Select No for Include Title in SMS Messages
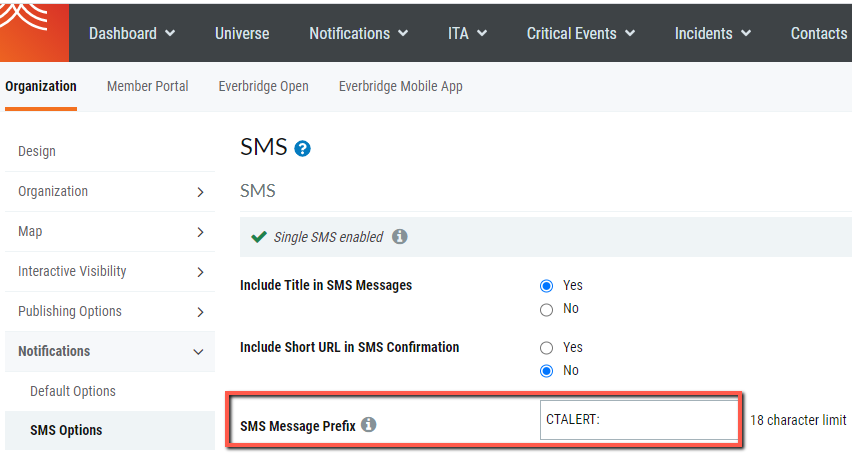852x456 pixels. coord(546,309)
